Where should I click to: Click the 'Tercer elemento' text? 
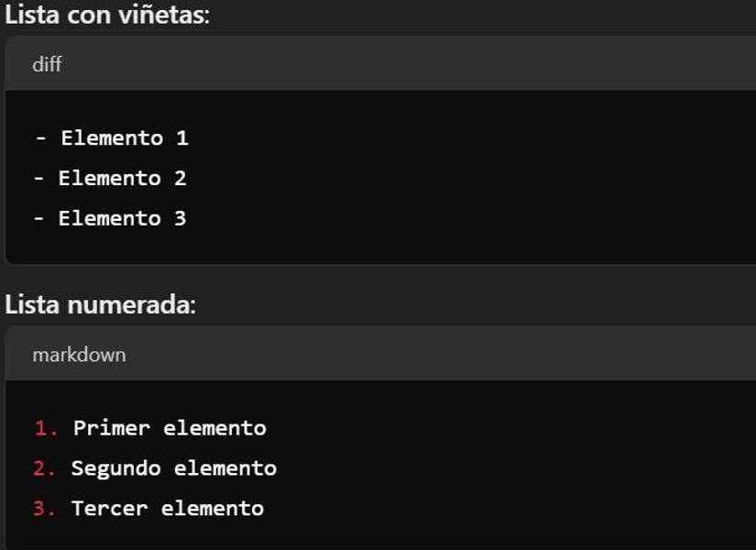pyautogui.click(x=167, y=508)
